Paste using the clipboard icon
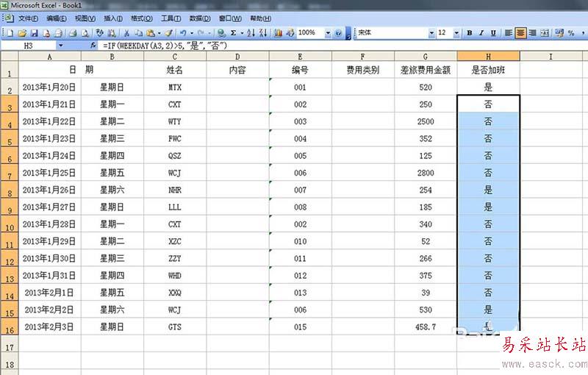 tap(151, 33)
